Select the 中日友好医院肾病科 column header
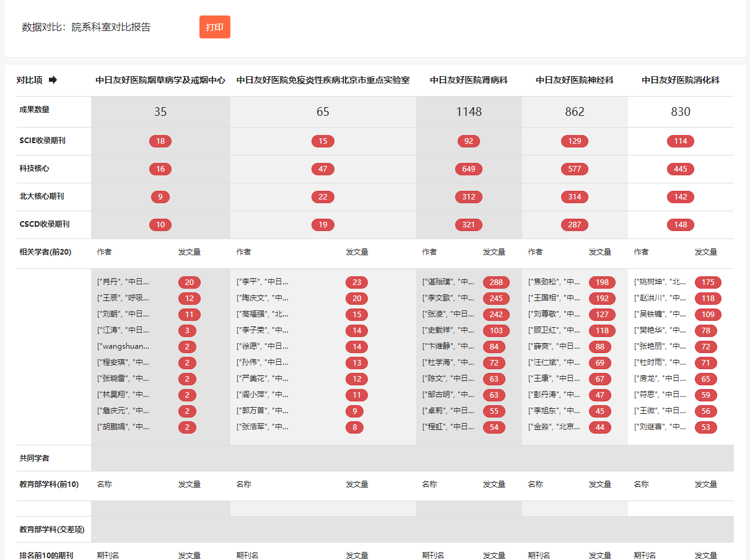Image resolution: width=750 pixels, height=560 pixels. [469, 81]
